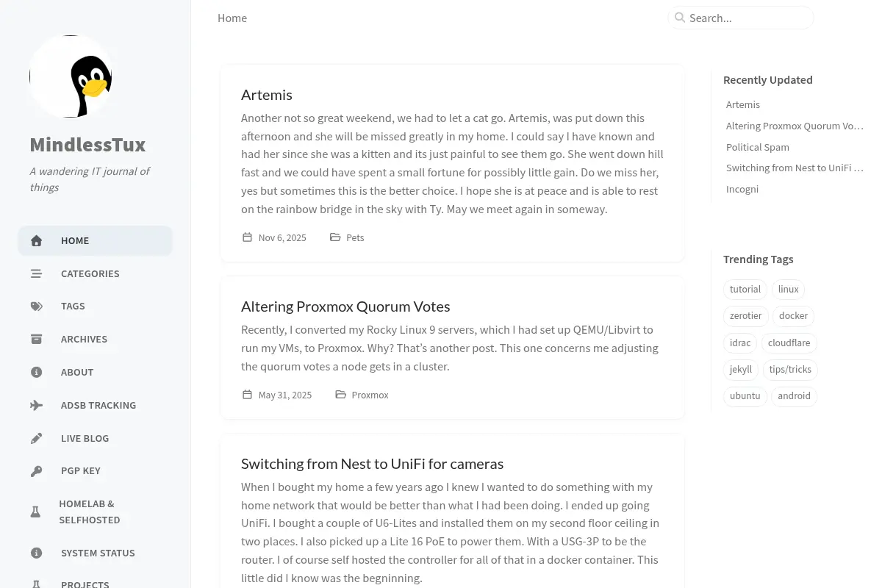Screen dimensions: 882x588
Task: Click the Tags icon in sidebar
Action: [36, 306]
